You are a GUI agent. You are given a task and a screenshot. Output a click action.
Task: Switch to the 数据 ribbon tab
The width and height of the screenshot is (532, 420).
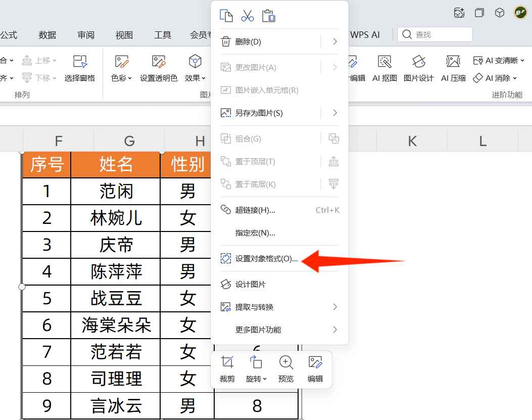tap(47, 35)
